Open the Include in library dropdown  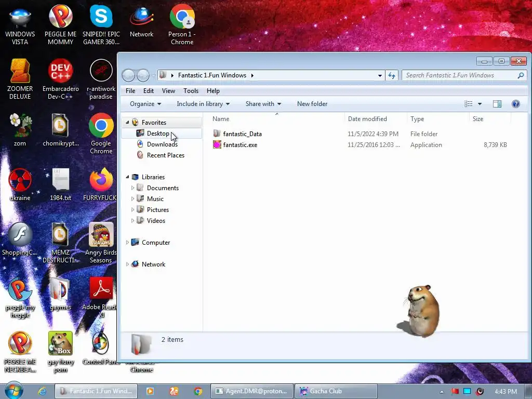203,104
